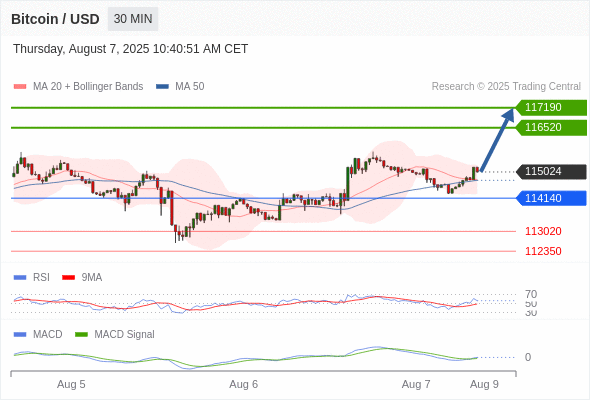Viewport: 590px width, 400px height.
Task: Click the RSI 70 level label
Action: point(531,294)
